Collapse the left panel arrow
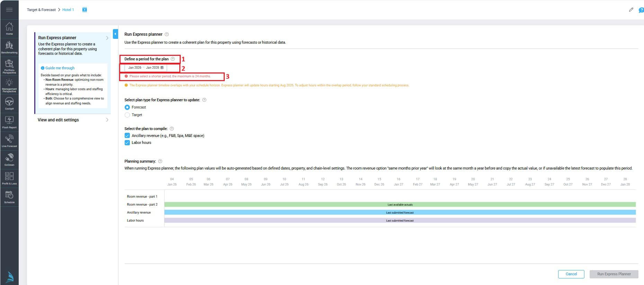This screenshot has height=285, width=644. pos(115,34)
